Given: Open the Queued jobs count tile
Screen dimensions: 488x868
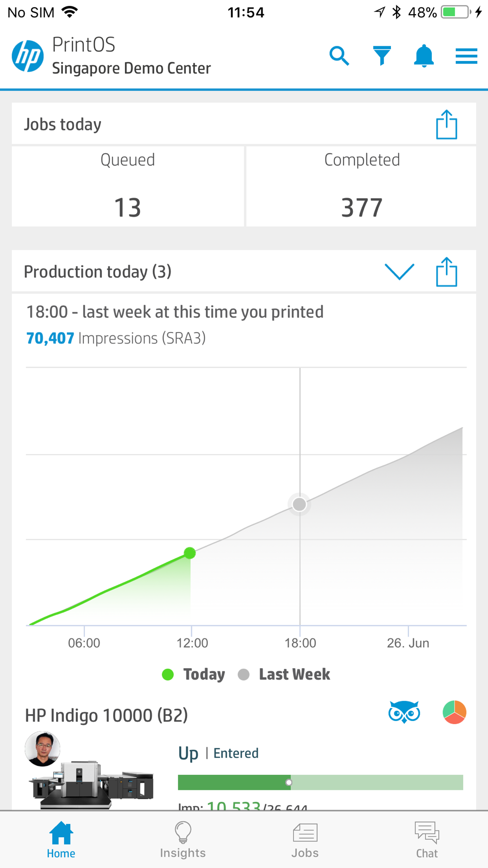Looking at the screenshot, I should tap(128, 186).
